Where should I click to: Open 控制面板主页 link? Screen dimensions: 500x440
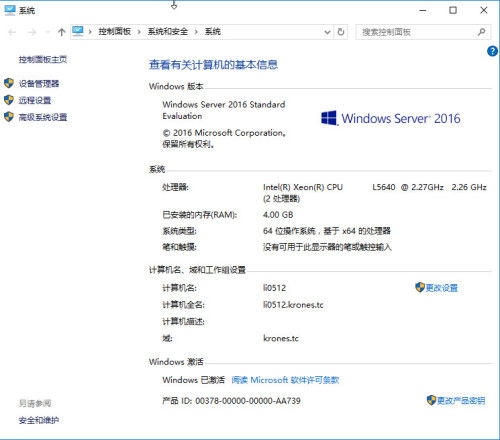coord(43,60)
